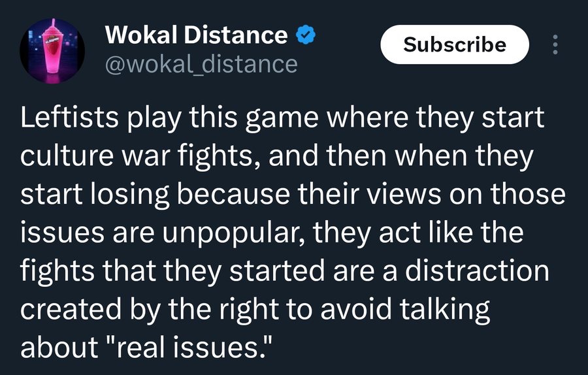Open the Wokal Distance display name
588x375 pixels.
point(196,35)
